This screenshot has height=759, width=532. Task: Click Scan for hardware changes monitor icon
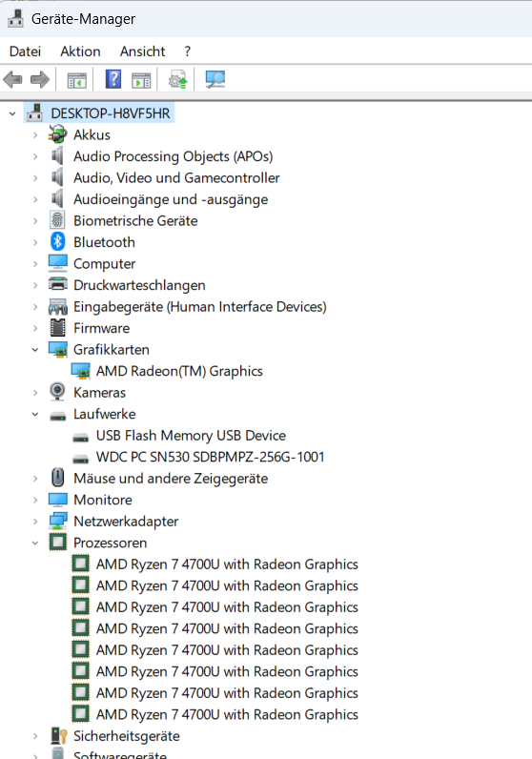(x=215, y=79)
